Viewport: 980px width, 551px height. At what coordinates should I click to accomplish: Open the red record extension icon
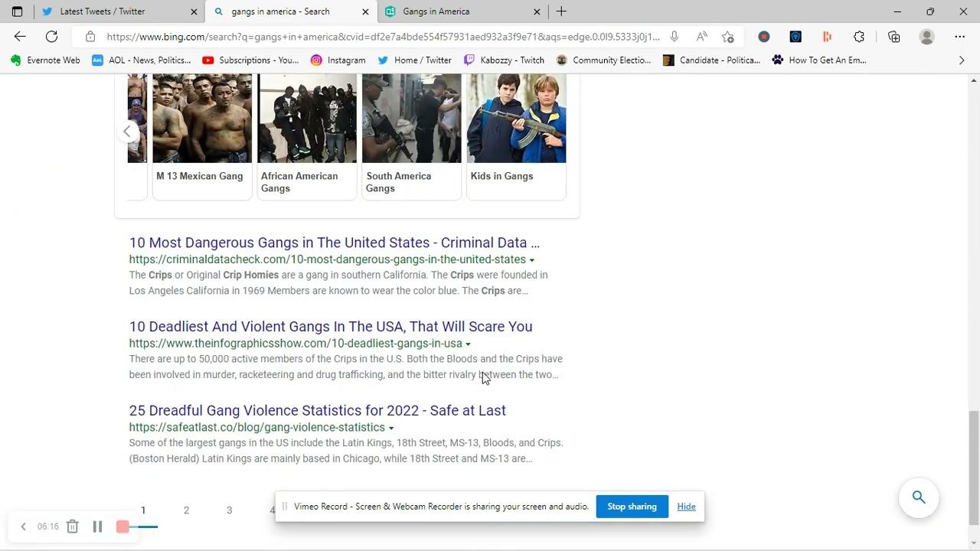click(763, 37)
